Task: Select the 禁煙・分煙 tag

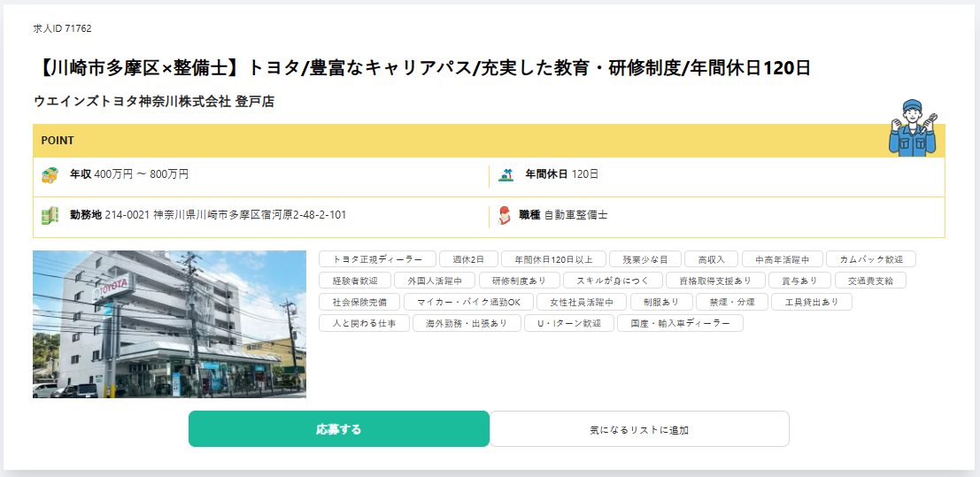Action: pos(732,302)
